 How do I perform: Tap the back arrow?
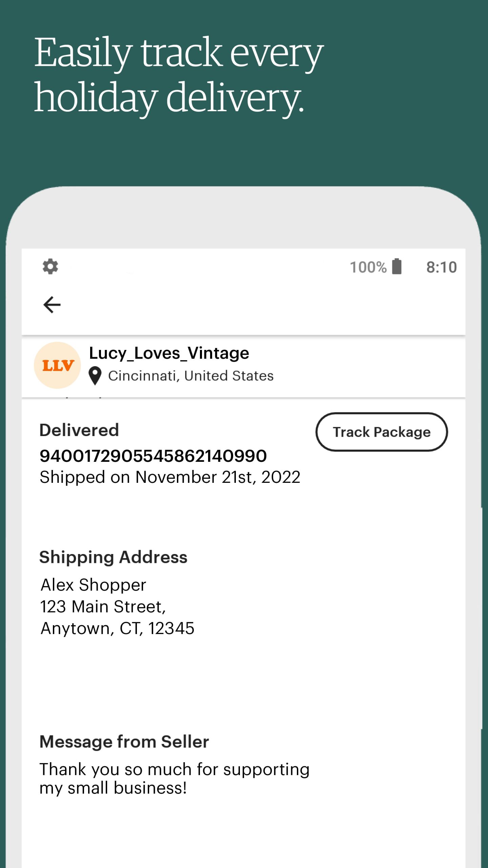tap(52, 304)
